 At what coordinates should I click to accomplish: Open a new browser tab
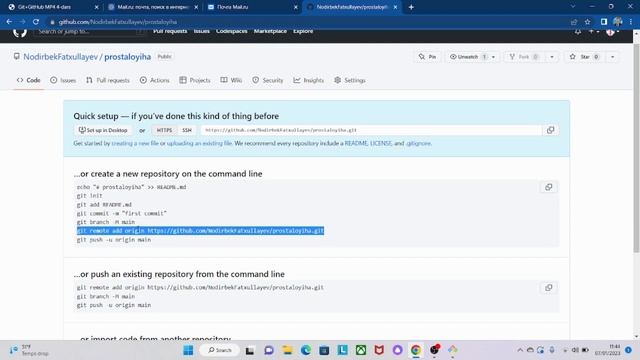(411, 7)
